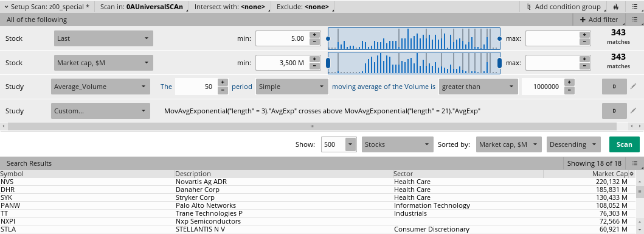Viewport: 644px width, 234px height.
Task: Click the Market cap min slider handle
Action: pos(328,63)
